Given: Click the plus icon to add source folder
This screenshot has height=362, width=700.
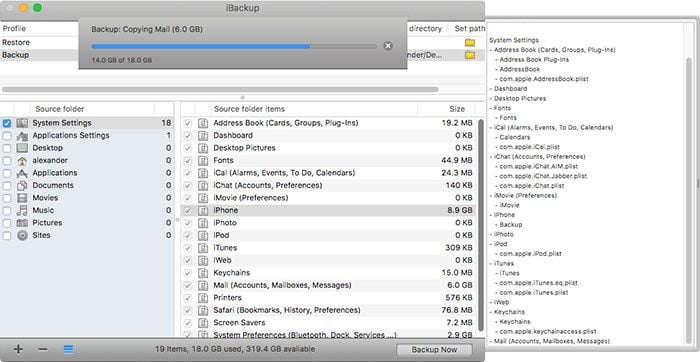Looking at the screenshot, I should pos(18,349).
